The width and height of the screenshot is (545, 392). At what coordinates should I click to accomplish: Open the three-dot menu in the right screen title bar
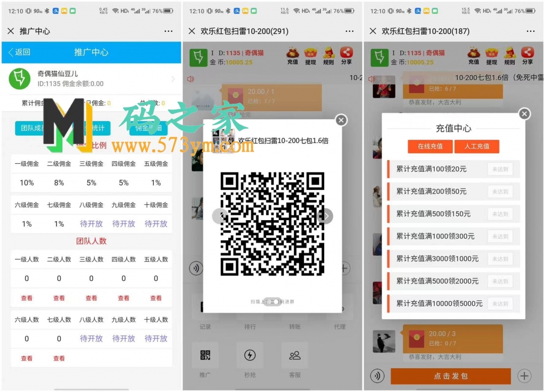pyautogui.click(x=531, y=31)
